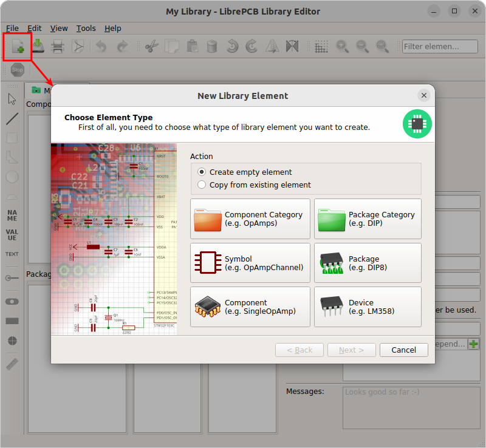Click the New Library Element toolbar icon
The width and height of the screenshot is (486, 448).
(18, 47)
